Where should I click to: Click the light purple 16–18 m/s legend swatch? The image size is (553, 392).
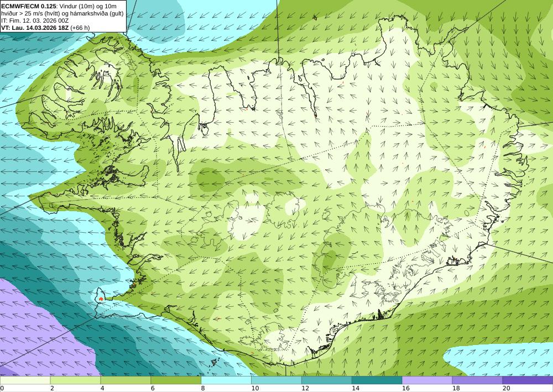click(427, 380)
